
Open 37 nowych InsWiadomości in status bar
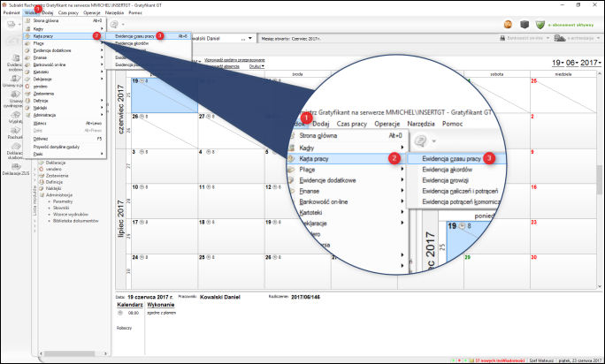coord(499,360)
